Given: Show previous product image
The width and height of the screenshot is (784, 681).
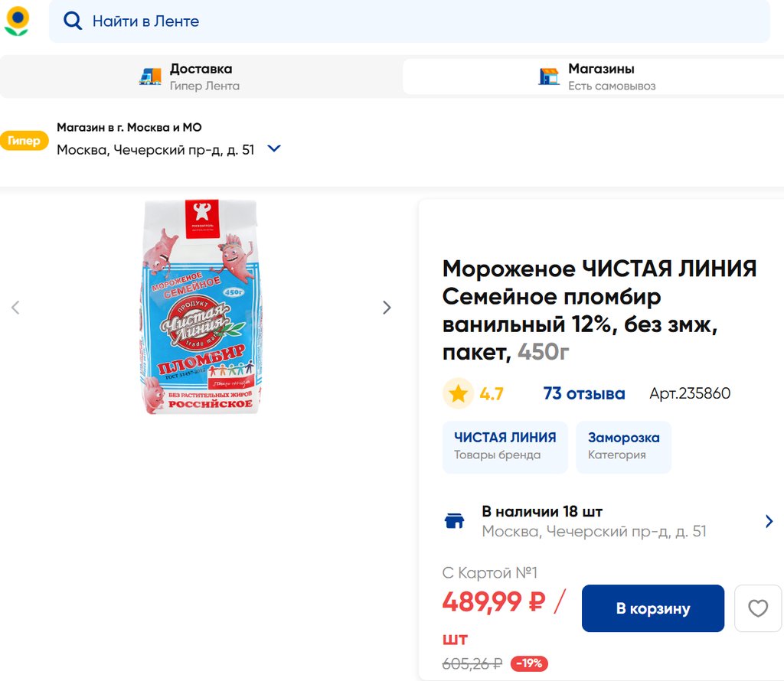Looking at the screenshot, I should click(x=15, y=308).
